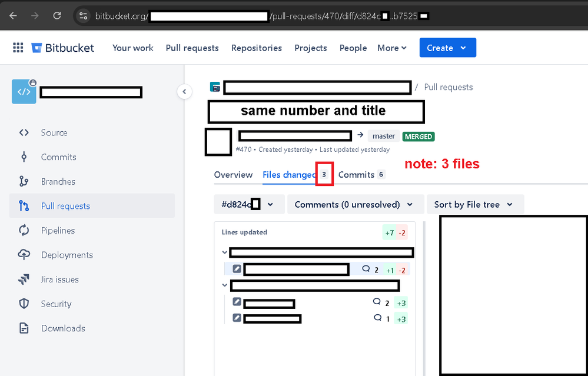Open Branches in the sidebar
588x376 pixels.
coord(92,181)
